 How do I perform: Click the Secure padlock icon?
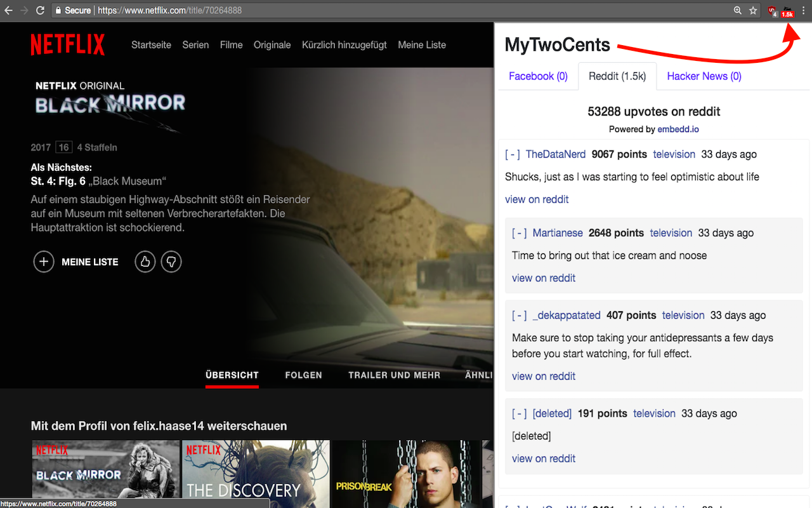(x=57, y=10)
